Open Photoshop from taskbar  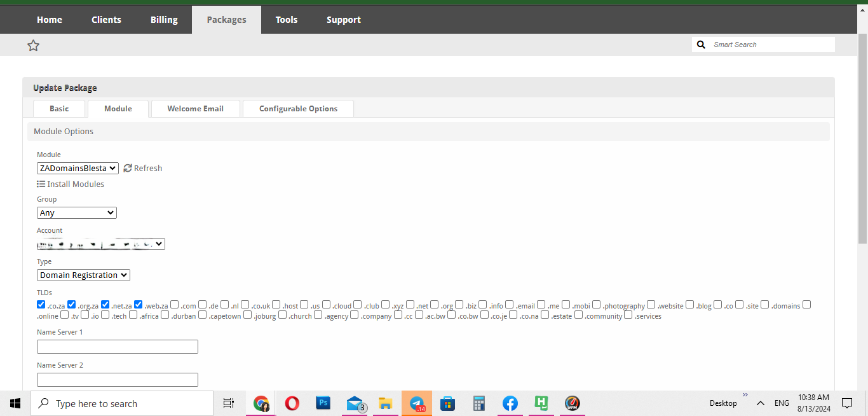[323, 403]
